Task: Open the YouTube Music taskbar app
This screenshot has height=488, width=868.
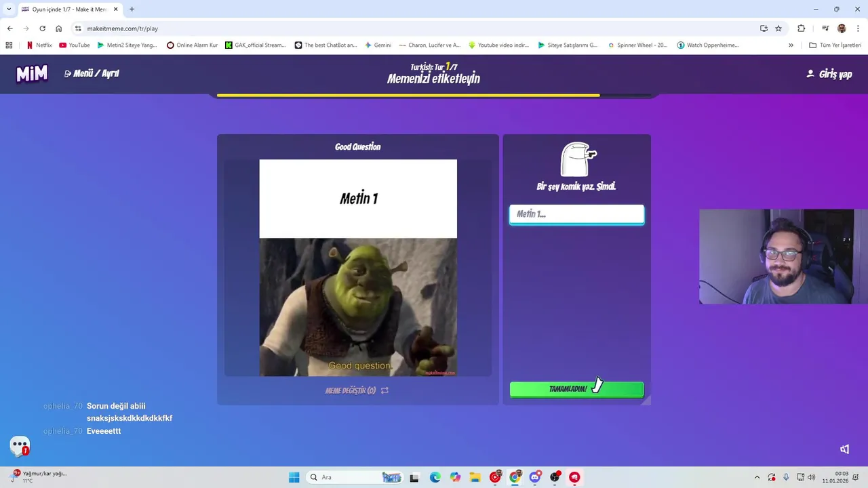Action: (495, 477)
